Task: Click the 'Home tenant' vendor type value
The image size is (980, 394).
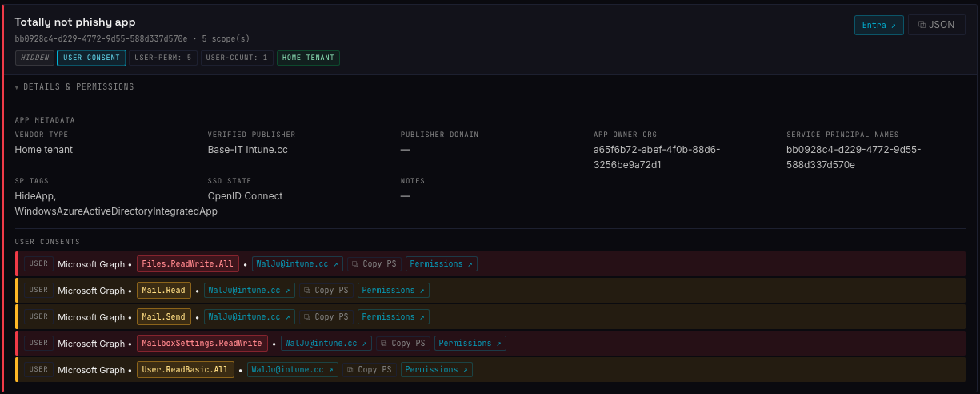Action: (44, 150)
